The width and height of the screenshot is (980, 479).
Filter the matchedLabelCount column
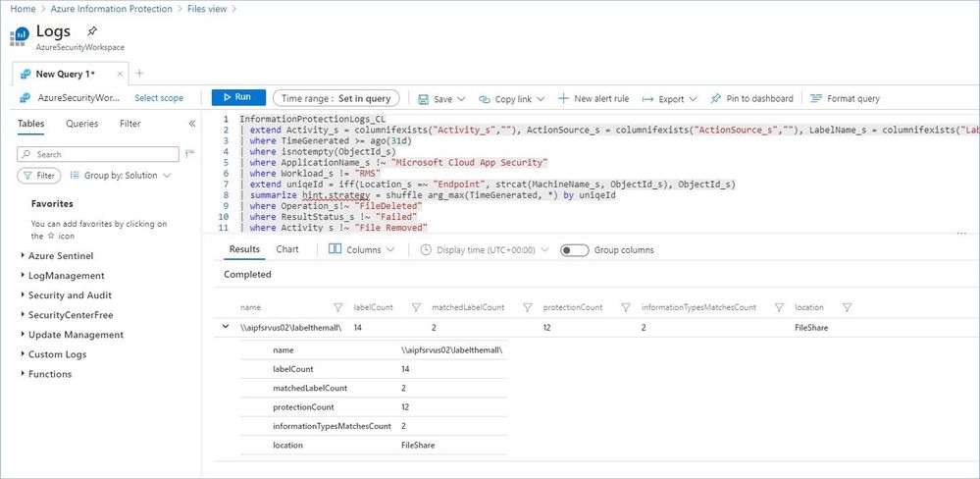(x=528, y=307)
